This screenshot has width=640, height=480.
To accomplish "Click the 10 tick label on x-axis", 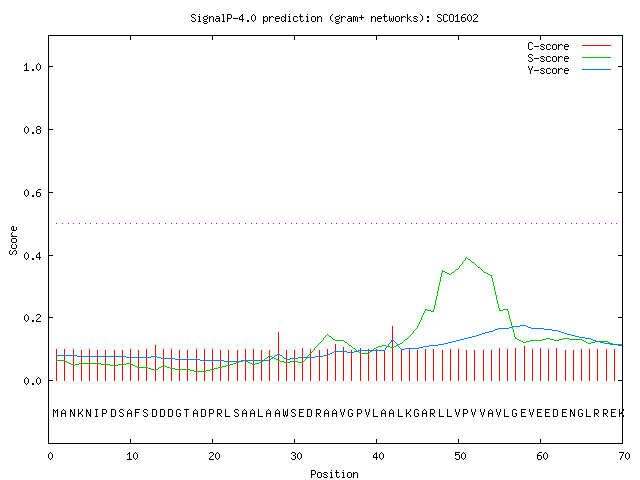I will click(132, 456).
